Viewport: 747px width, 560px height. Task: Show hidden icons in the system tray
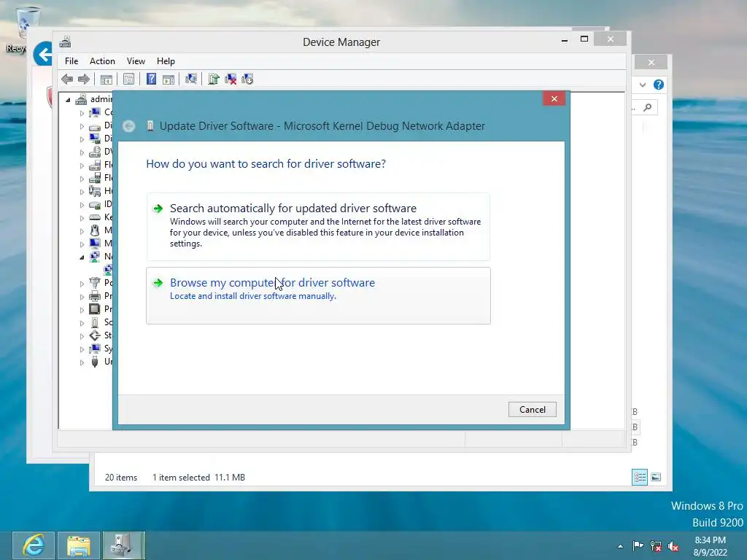pos(620,546)
